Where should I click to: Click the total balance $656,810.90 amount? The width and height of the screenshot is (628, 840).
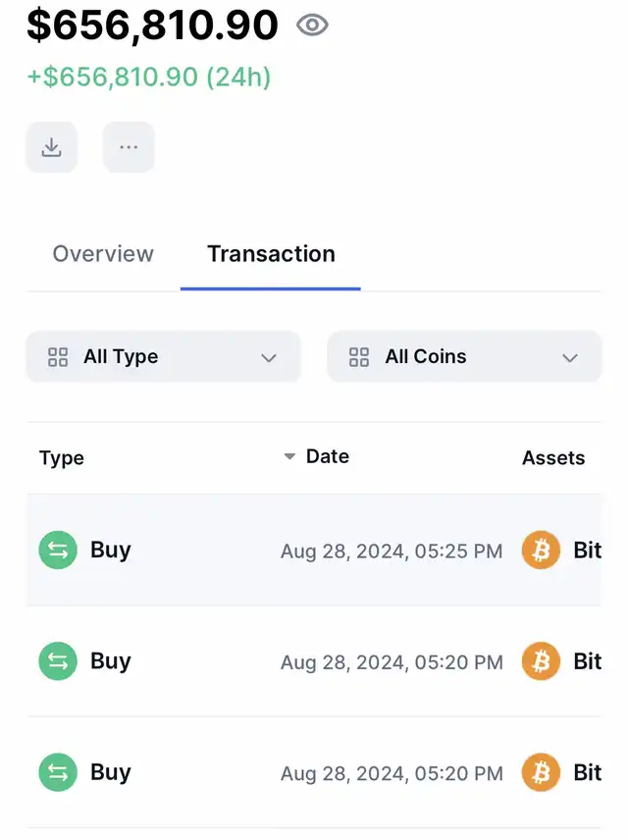[152, 26]
